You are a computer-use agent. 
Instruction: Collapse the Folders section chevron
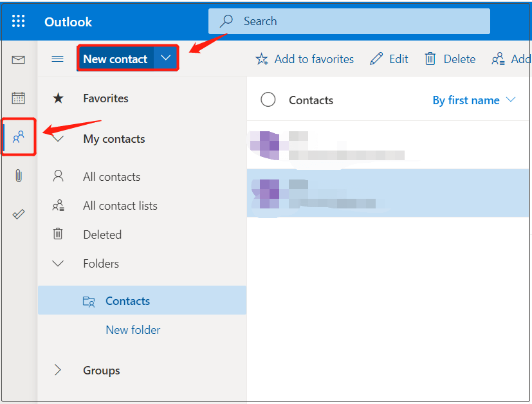pyautogui.click(x=58, y=263)
